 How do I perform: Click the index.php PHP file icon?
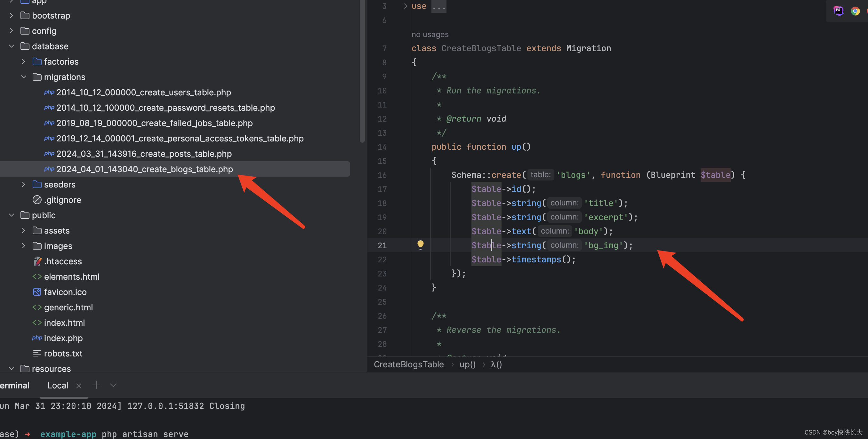[37, 338]
